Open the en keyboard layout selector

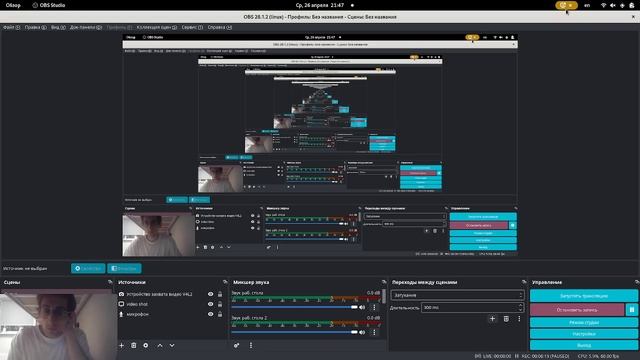(x=587, y=5)
